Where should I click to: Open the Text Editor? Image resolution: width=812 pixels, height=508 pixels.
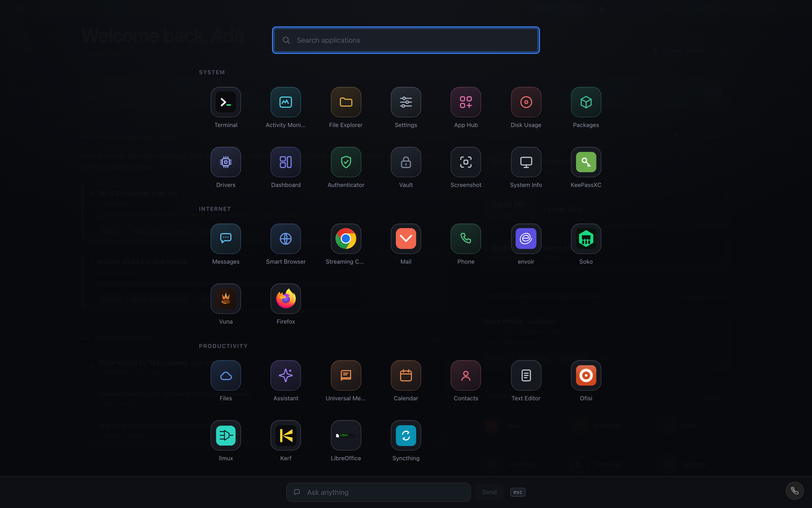(526, 375)
